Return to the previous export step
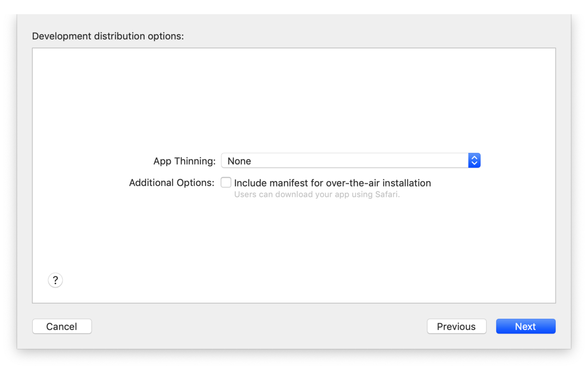Image resolution: width=588 pixels, height=369 pixels. point(456,326)
